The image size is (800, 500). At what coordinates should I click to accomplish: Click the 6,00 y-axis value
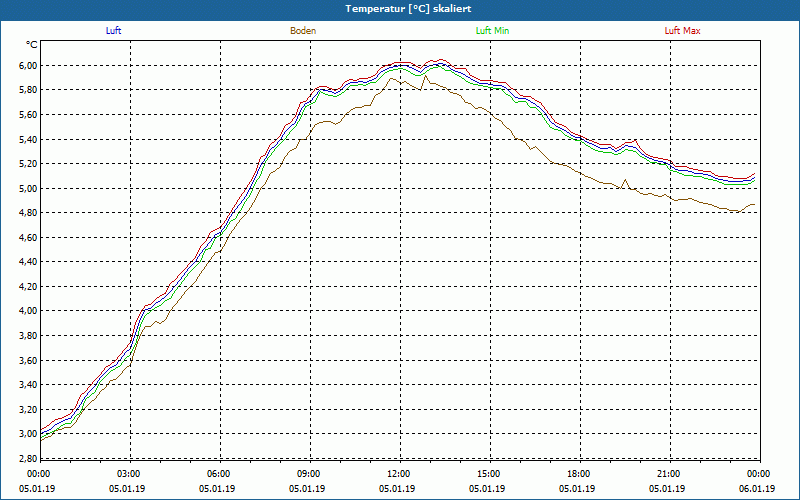tap(28, 65)
